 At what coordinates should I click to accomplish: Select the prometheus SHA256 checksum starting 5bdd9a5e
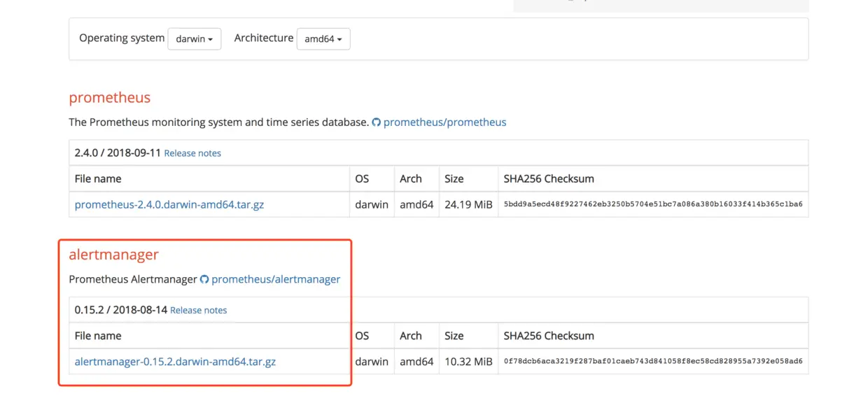(653, 205)
